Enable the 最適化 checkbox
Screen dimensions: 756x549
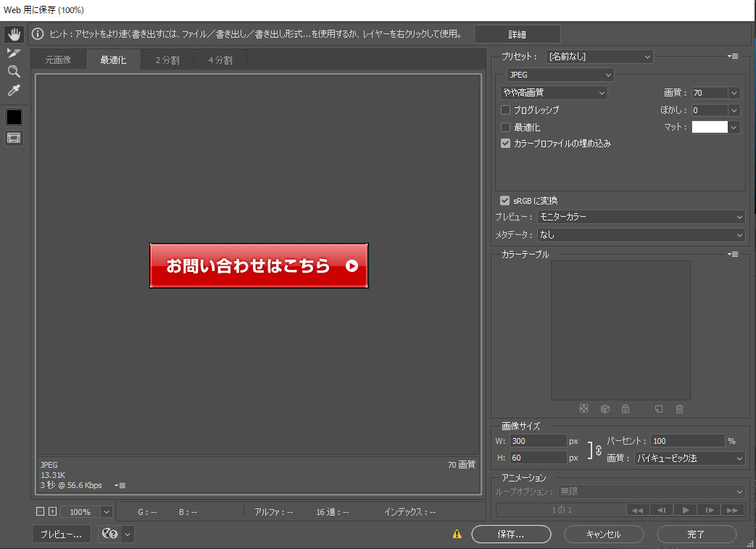point(505,128)
